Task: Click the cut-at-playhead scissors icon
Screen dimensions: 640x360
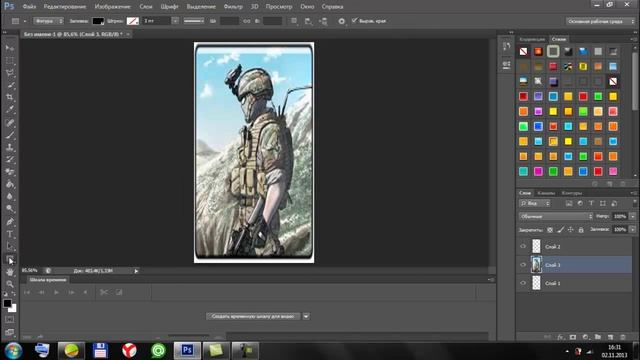Action: click(104, 292)
